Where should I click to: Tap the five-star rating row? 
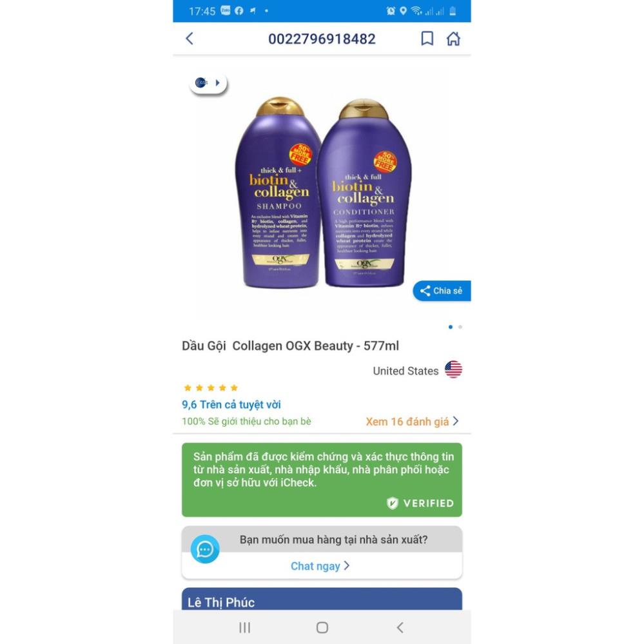click(211, 387)
